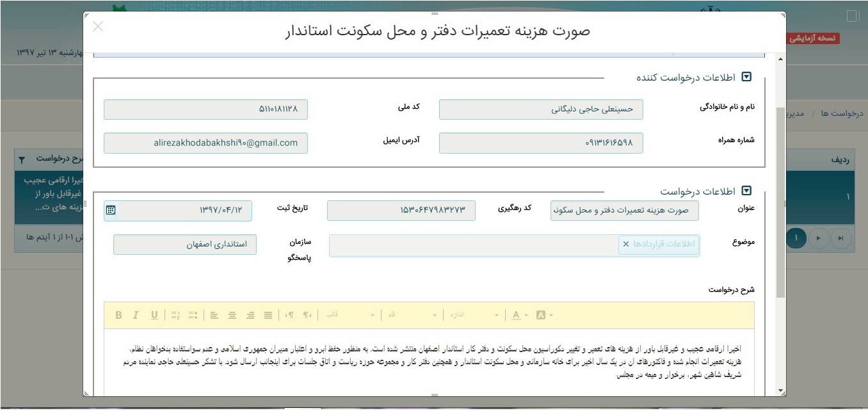Click the تاریخ ثبت date field

coord(178,211)
